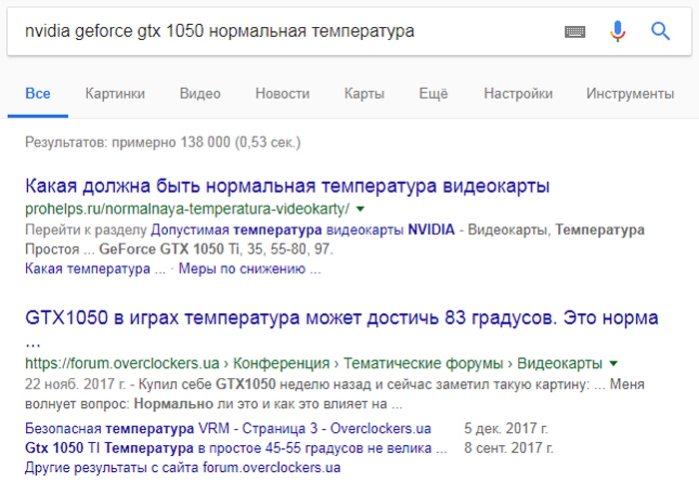Open link Безопасная температура VRM - Страница 3
The image size is (699, 482).
(x=228, y=428)
